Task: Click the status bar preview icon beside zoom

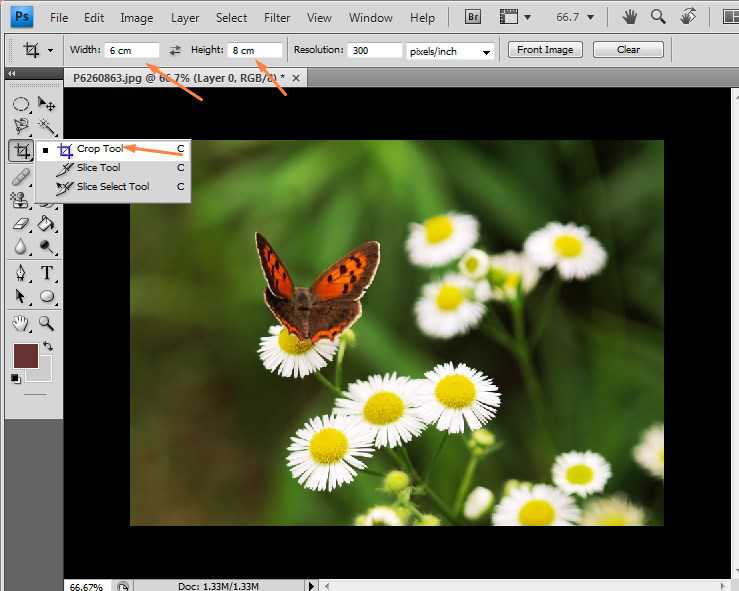Action: (123, 586)
